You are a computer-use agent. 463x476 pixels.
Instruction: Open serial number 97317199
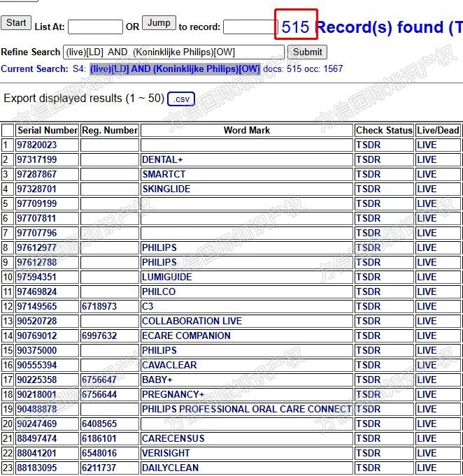(37, 159)
